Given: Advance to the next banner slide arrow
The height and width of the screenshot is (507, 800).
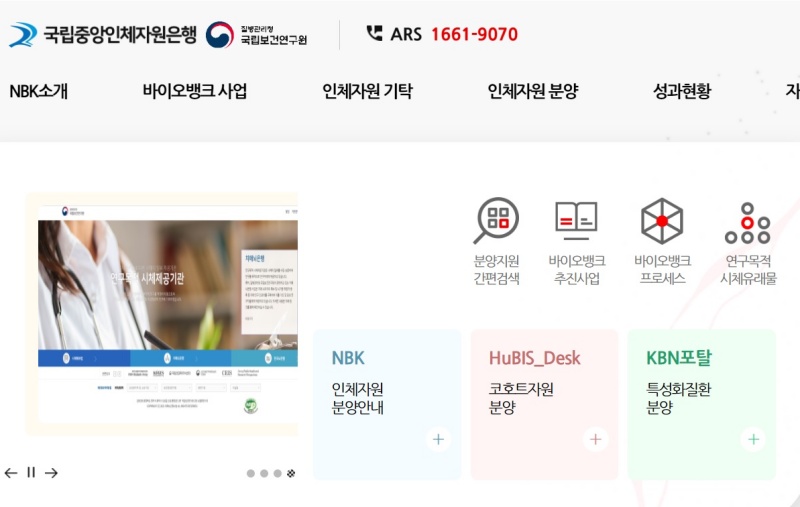Looking at the screenshot, I should [51, 473].
